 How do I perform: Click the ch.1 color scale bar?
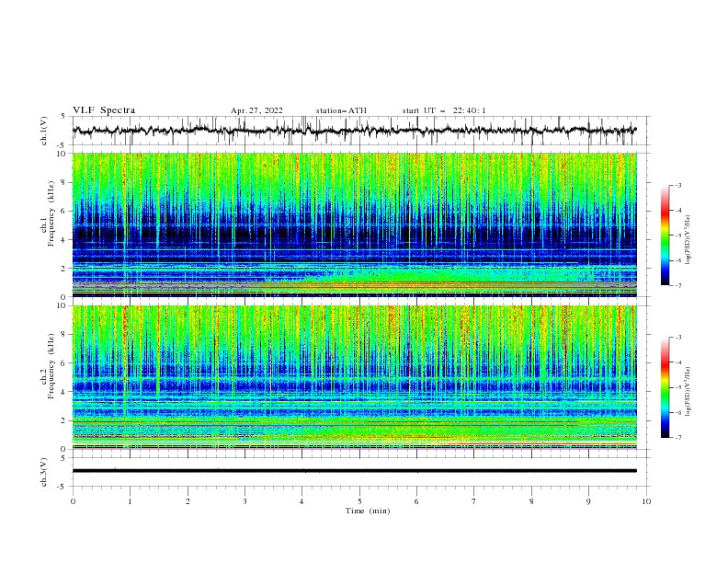pyautogui.click(x=665, y=236)
